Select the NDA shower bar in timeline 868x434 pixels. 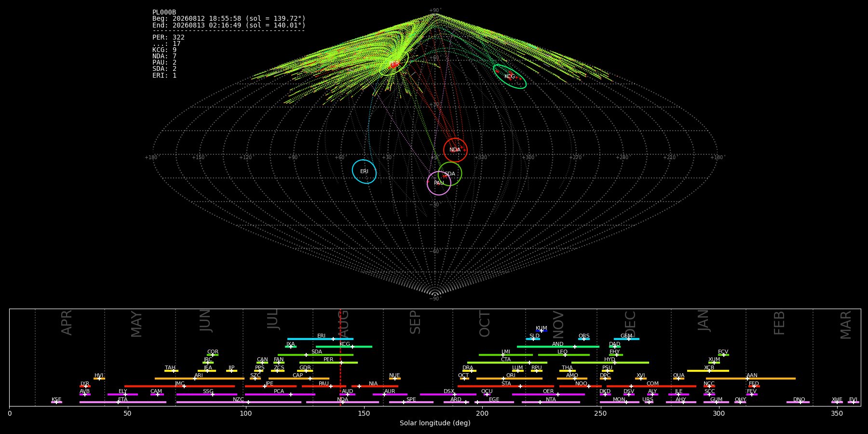point(342,402)
